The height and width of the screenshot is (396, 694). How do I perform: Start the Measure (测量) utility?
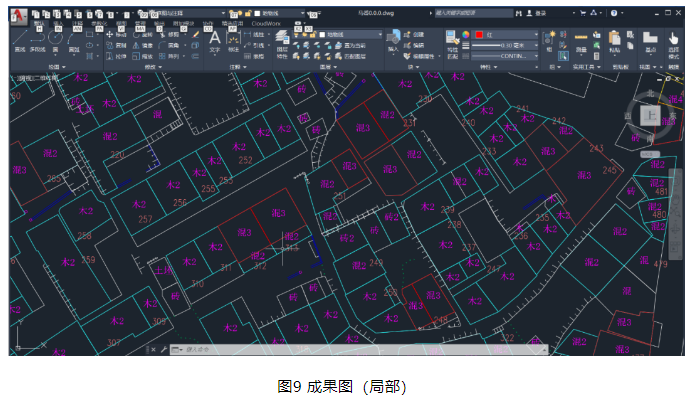[581, 42]
